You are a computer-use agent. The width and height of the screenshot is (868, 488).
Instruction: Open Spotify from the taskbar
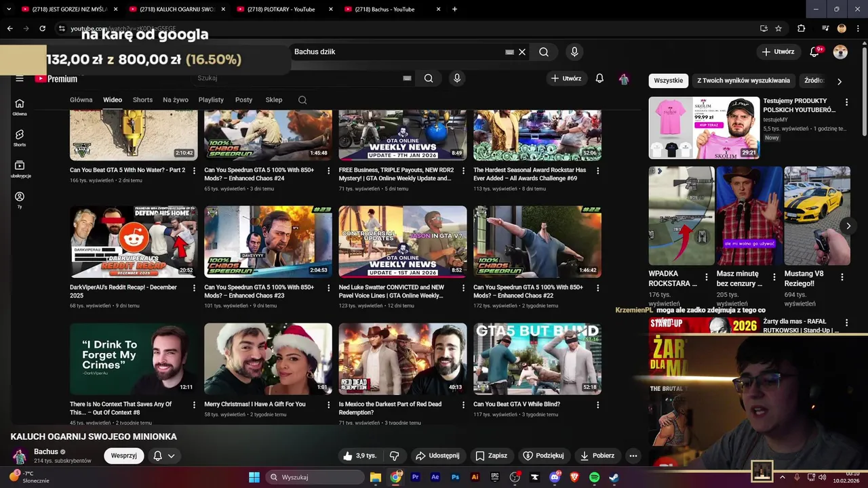pos(594,477)
